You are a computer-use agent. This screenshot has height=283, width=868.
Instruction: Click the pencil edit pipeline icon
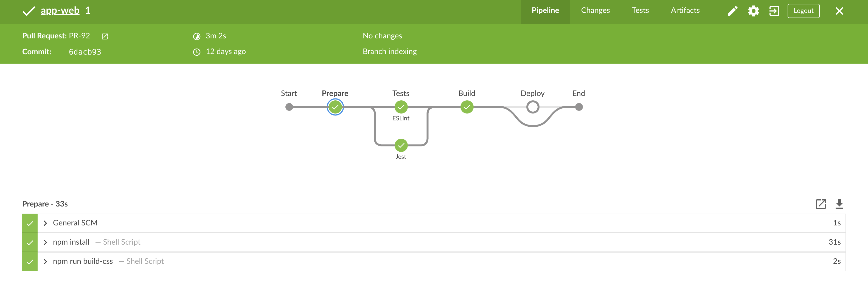pyautogui.click(x=732, y=11)
